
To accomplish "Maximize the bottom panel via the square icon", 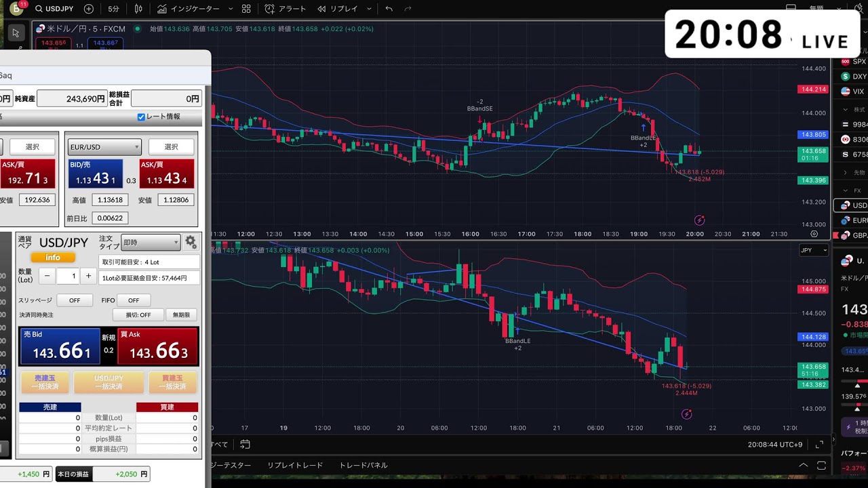I will [821, 466].
